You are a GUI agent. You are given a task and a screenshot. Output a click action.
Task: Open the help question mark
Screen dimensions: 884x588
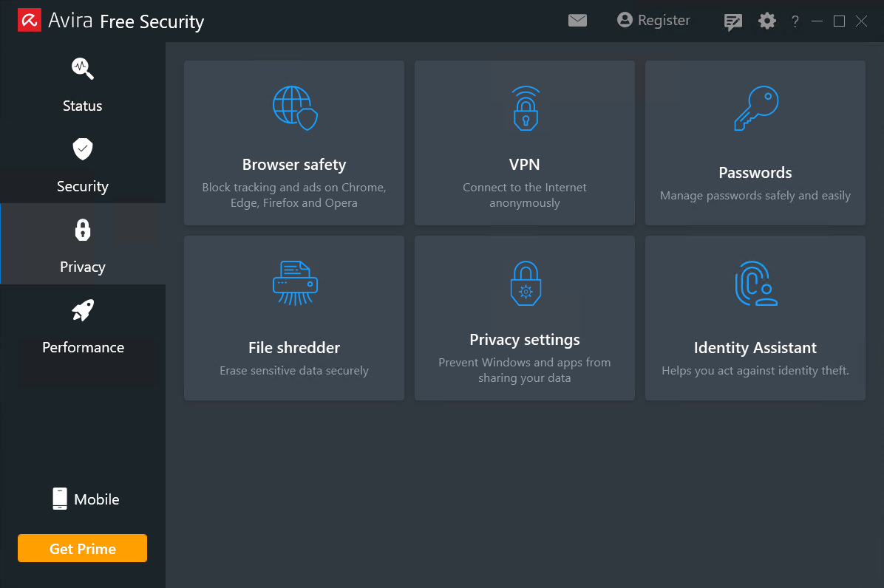[795, 21]
